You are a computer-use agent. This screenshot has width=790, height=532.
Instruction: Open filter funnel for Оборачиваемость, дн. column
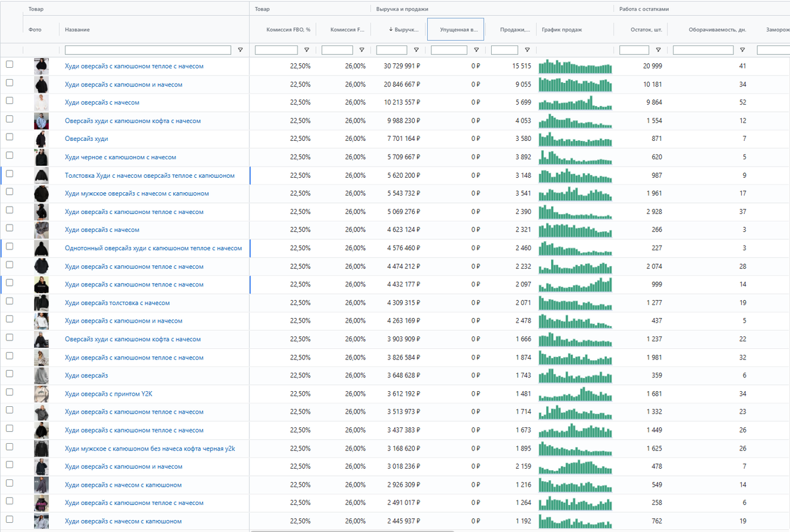pyautogui.click(x=743, y=50)
